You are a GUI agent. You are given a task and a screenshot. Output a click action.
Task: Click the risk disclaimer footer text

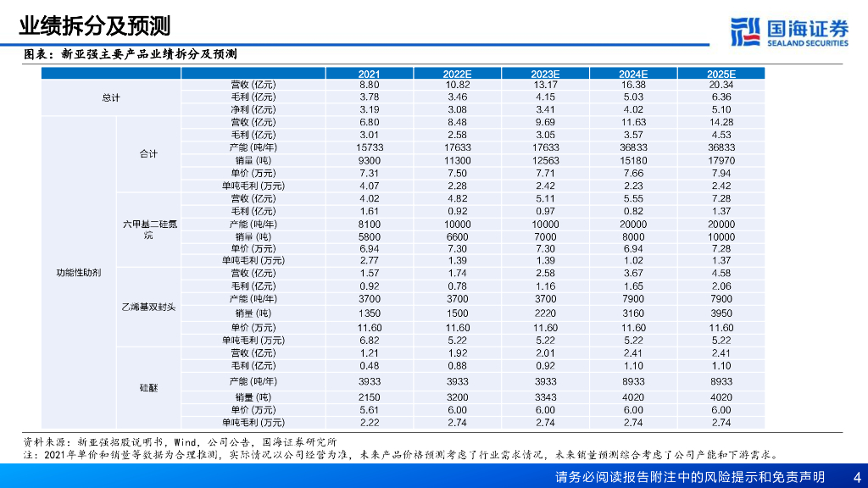690,477
